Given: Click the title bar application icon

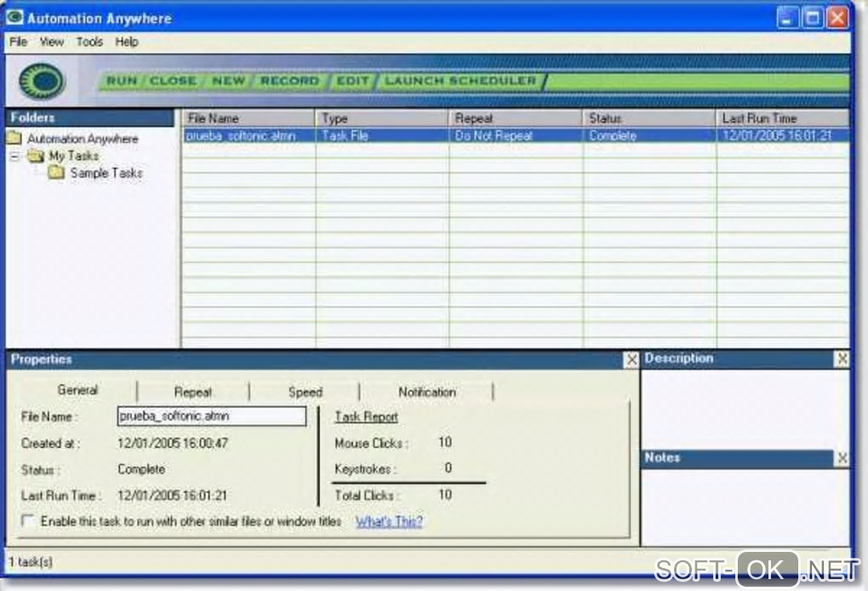Looking at the screenshot, I should 14,17.
